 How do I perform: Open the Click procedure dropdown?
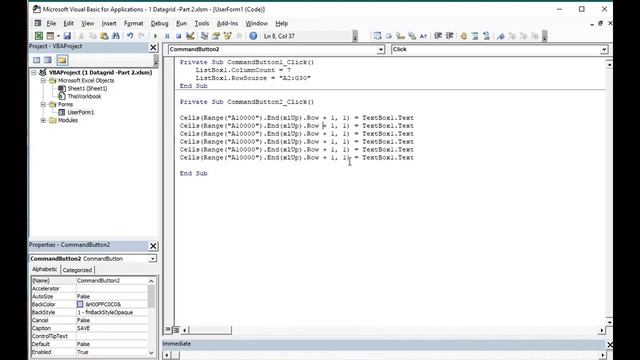pyautogui.click(x=604, y=49)
